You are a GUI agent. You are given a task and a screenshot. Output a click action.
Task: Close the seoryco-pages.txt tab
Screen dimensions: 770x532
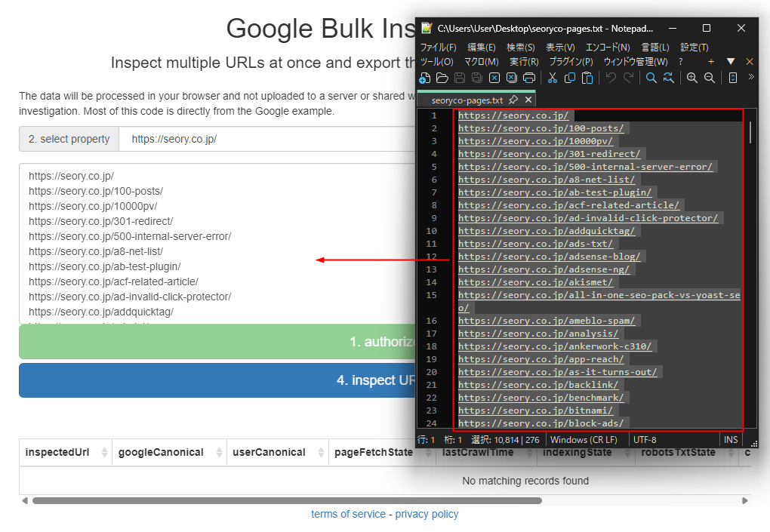[x=528, y=100]
